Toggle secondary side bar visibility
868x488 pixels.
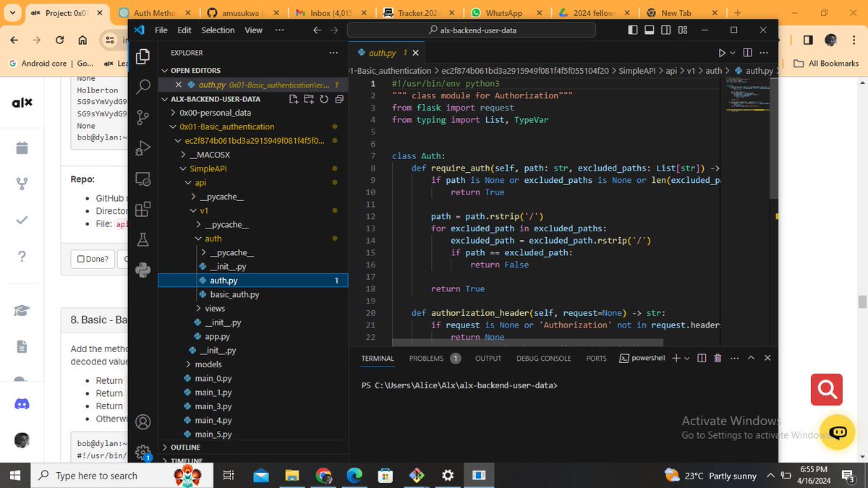[666, 30]
